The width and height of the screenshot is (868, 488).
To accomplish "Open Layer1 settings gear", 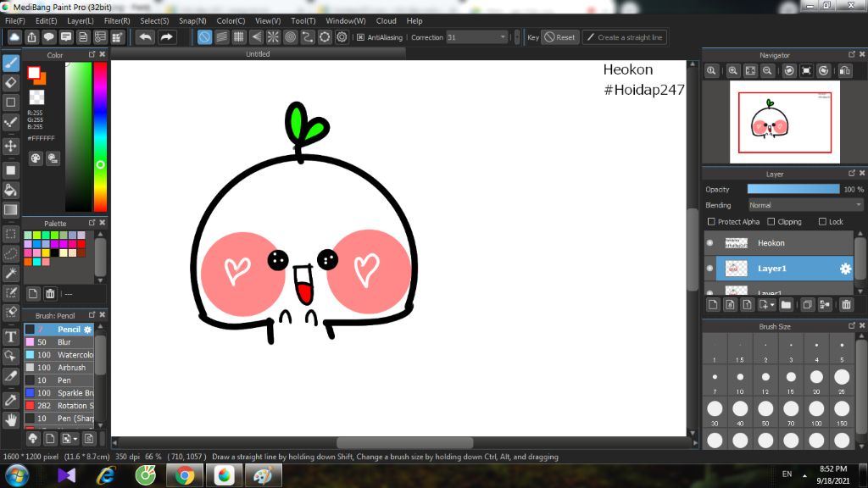I will pos(845,269).
